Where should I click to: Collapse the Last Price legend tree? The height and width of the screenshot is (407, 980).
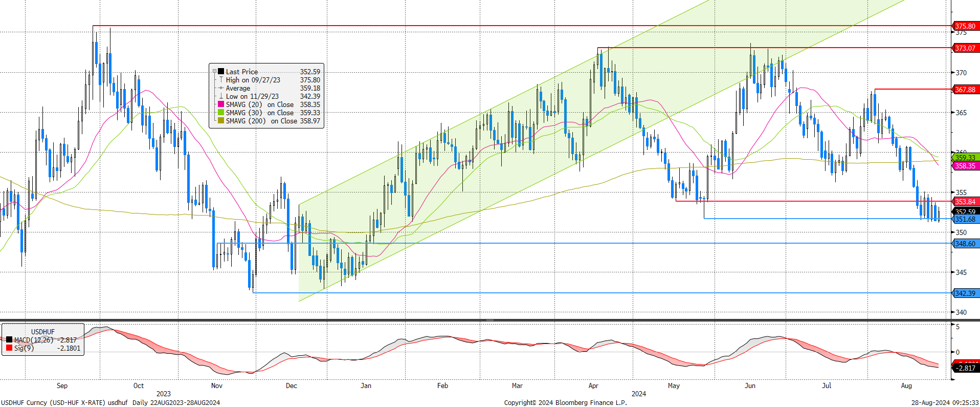click(215, 72)
